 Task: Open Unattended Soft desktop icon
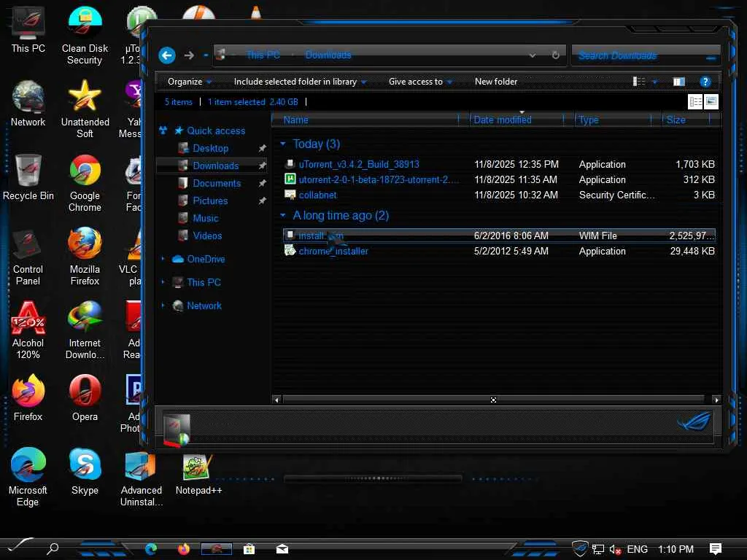pyautogui.click(x=85, y=109)
